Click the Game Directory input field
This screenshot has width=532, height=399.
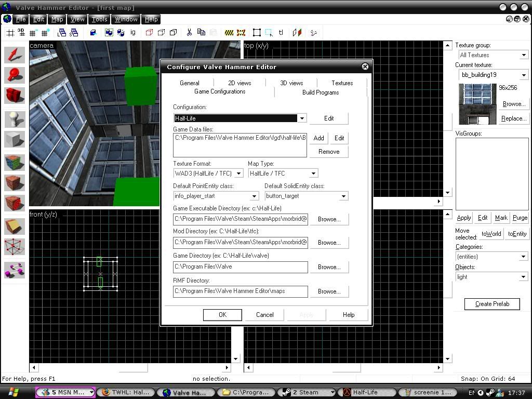coord(241,267)
